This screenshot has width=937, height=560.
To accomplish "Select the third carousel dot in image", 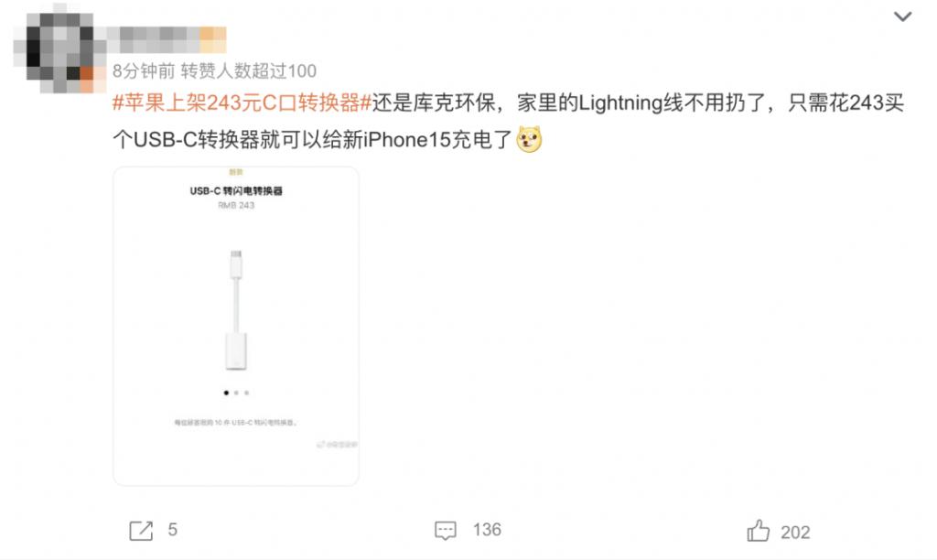I will pyautogui.click(x=247, y=393).
